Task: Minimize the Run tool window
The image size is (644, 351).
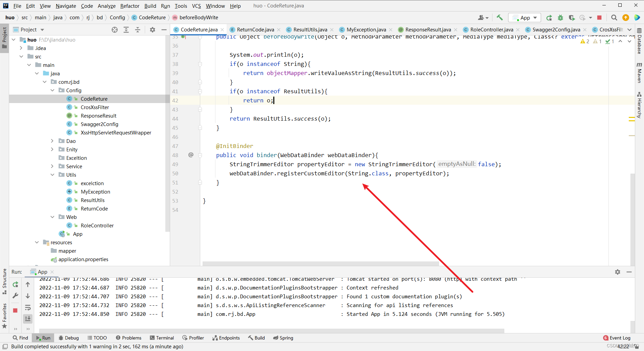Action: [x=629, y=272]
